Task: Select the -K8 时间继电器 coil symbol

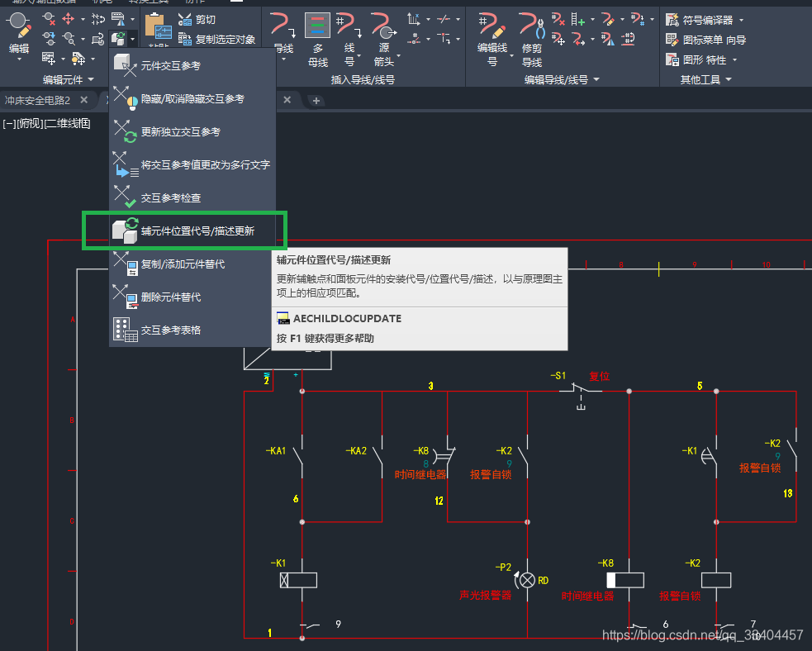Action: (x=625, y=580)
